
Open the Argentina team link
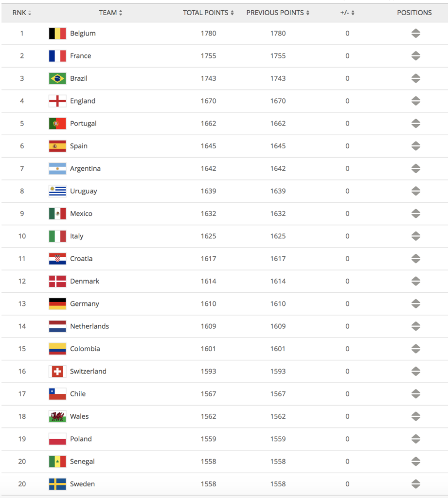pyautogui.click(x=85, y=169)
